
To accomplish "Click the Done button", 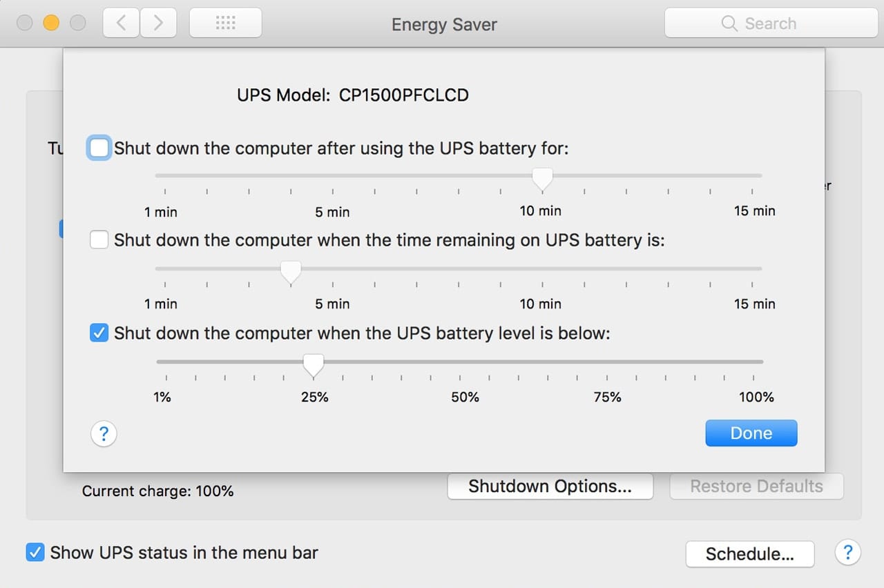I will pos(751,433).
